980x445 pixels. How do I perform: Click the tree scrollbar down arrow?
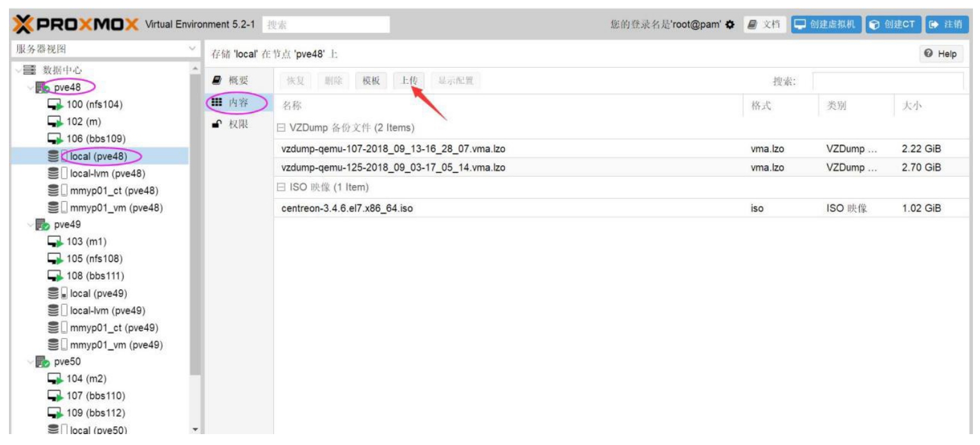(196, 430)
